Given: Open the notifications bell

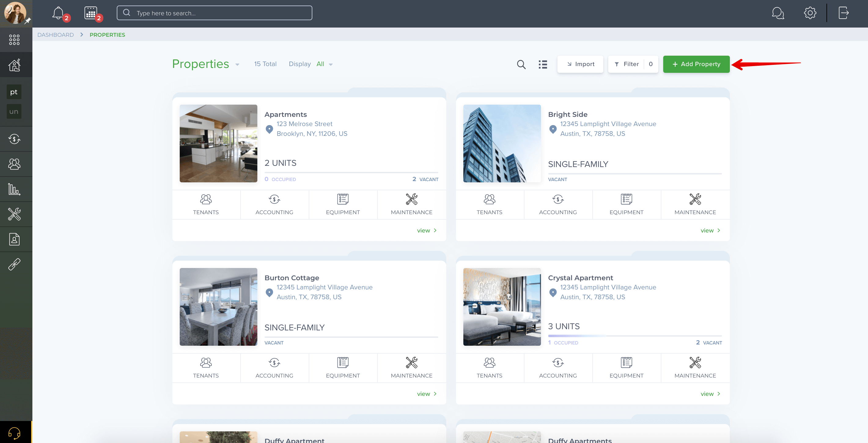Looking at the screenshot, I should click(x=58, y=13).
